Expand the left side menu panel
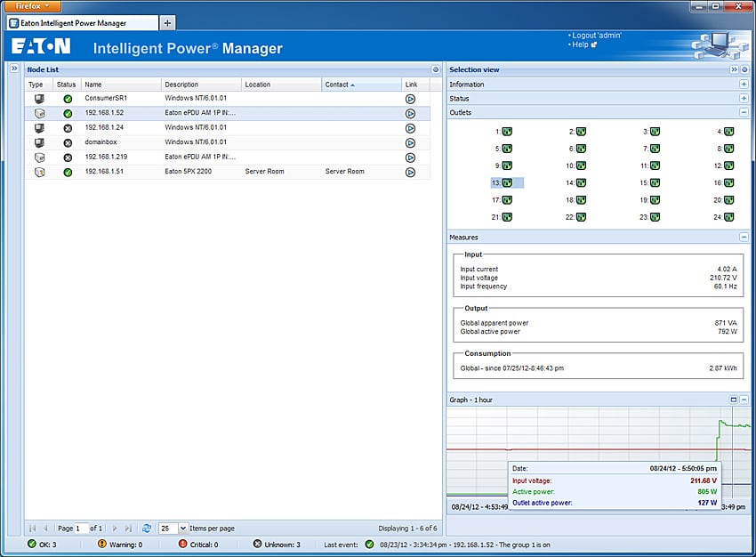The image size is (756, 557). click(14, 69)
